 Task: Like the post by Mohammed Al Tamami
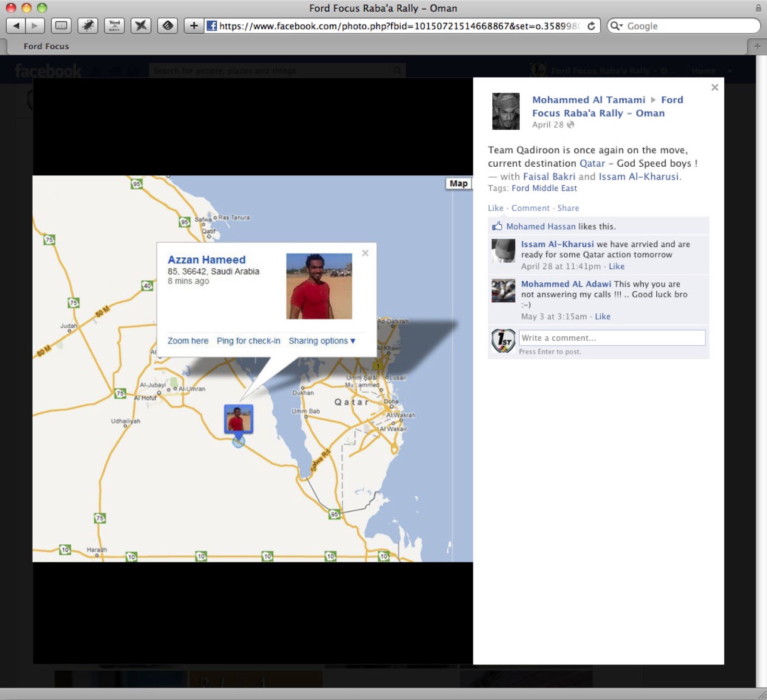pyautogui.click(x=496, y=208)
